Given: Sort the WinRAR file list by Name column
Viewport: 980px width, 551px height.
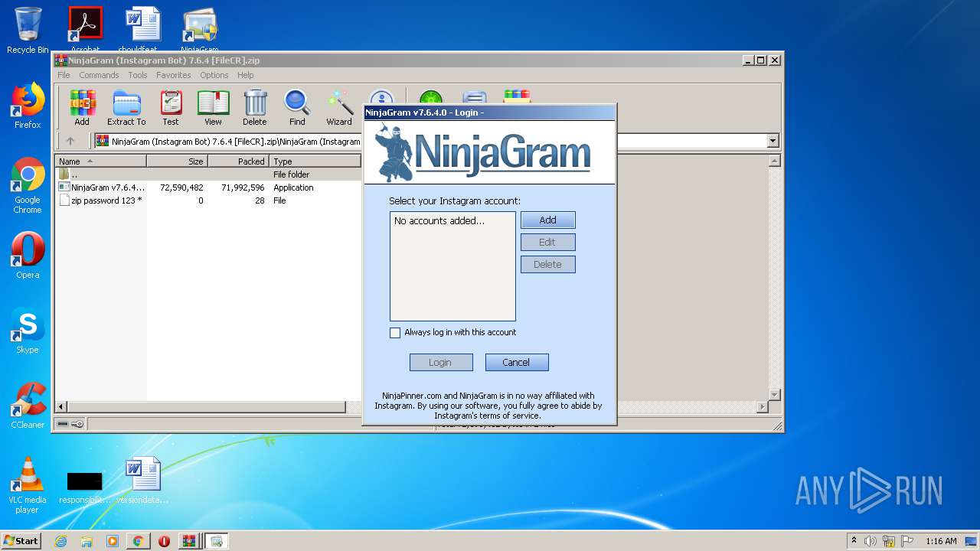Looking at the screenshot, I should tap(100, 161).
